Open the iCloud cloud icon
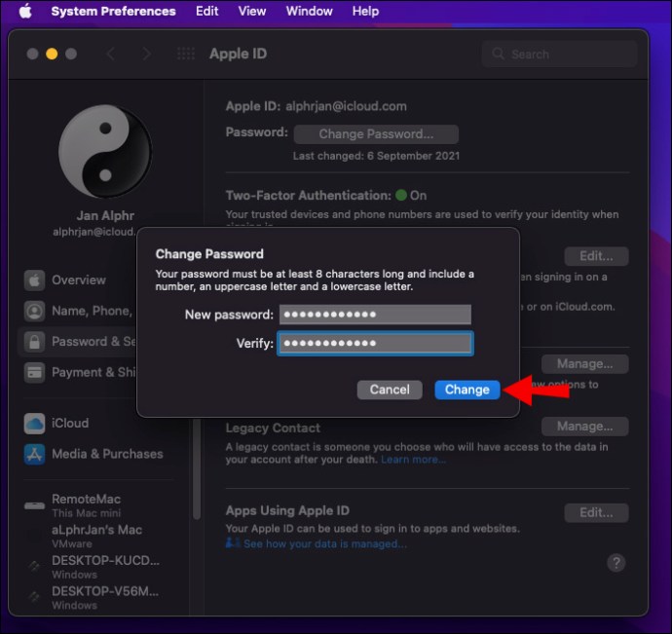The image size is (672, 634). coord(34,424)
